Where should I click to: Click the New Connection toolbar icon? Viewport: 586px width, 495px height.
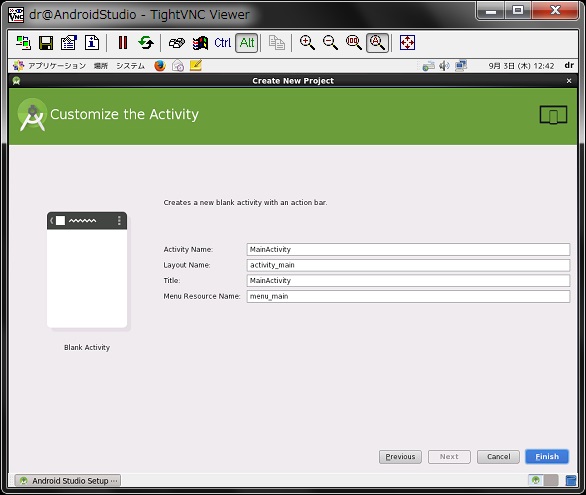click(x=23, y=43)
